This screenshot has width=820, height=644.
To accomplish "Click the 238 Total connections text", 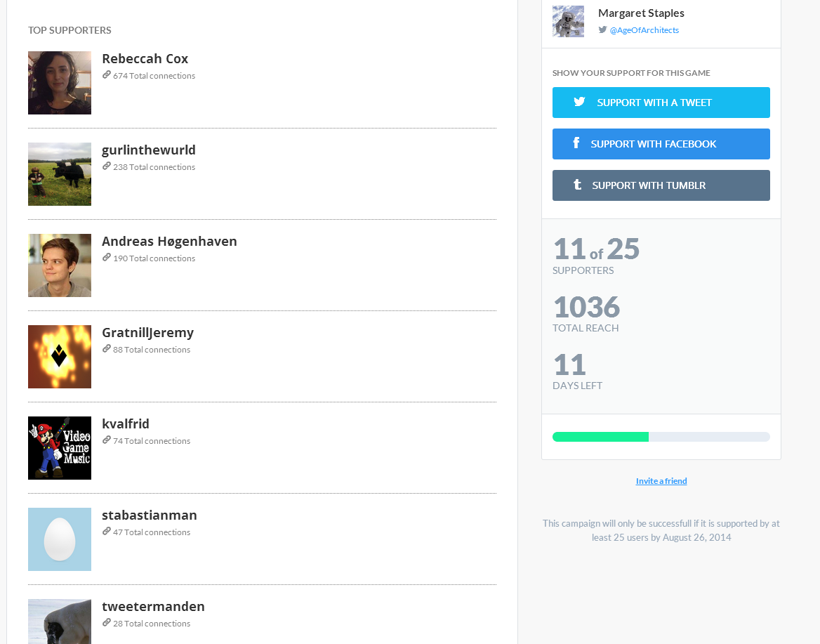I will (154, 167).
